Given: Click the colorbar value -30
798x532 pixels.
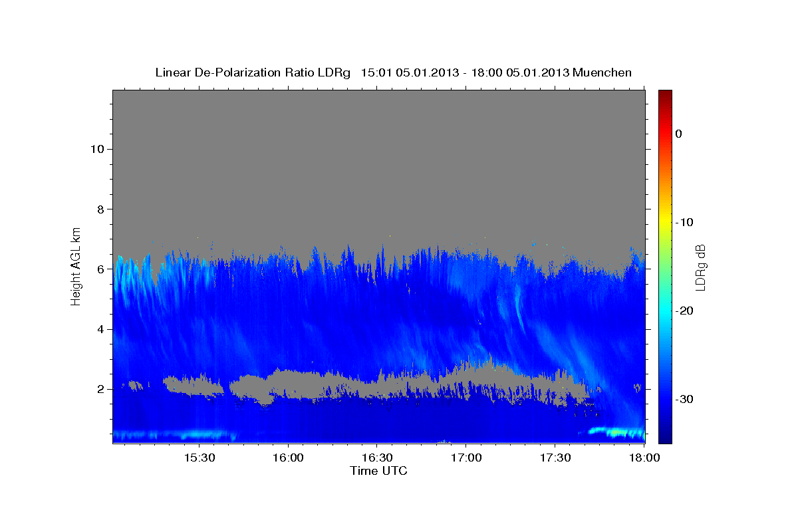Looking at the screenshot, I should point(684,399).
